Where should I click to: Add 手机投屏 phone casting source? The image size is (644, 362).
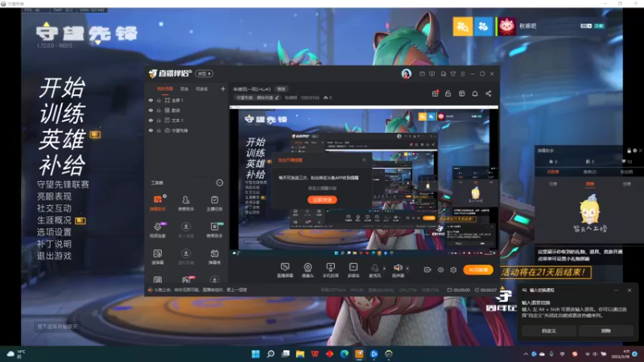(x=330, y=270)
